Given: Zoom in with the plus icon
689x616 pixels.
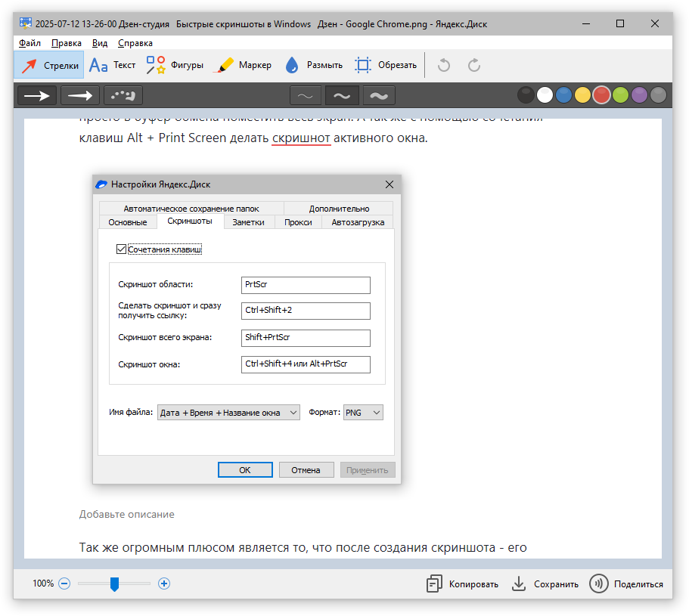Looking at the screenshot, I should [x=164, y=583].
